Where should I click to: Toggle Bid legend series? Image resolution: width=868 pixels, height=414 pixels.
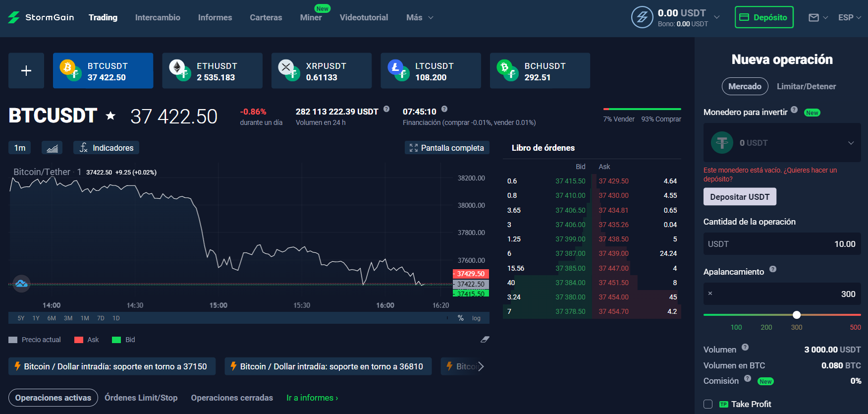pyautogui.click(x=123, y=340)
